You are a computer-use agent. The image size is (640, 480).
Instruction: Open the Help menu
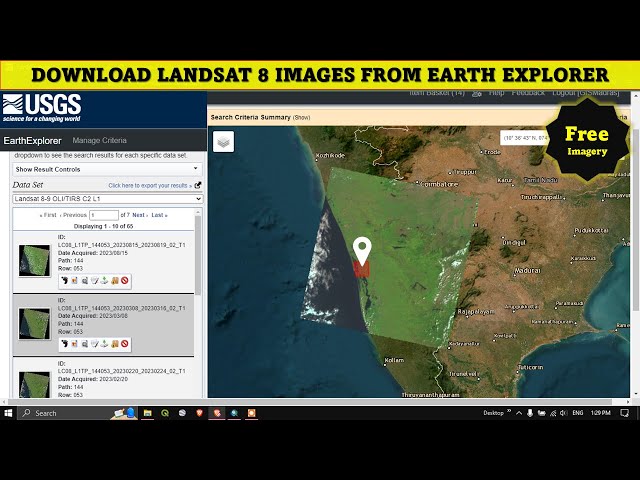coord(496,93)
